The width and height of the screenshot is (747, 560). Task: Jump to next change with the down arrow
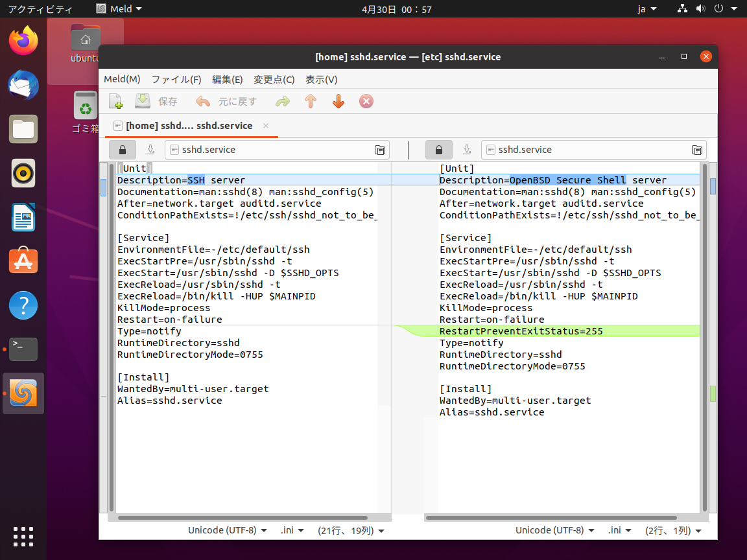pyautogui.click(x=338, y=101)
